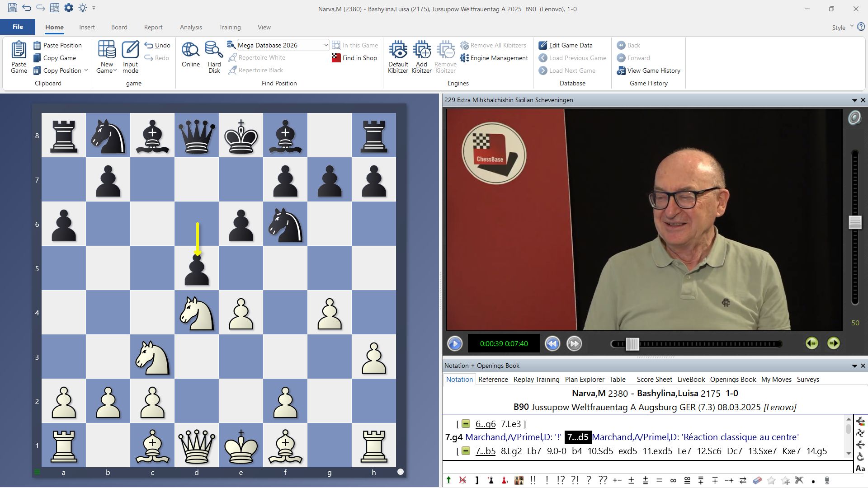Open Default Kibitzer engine

point(398,50)
